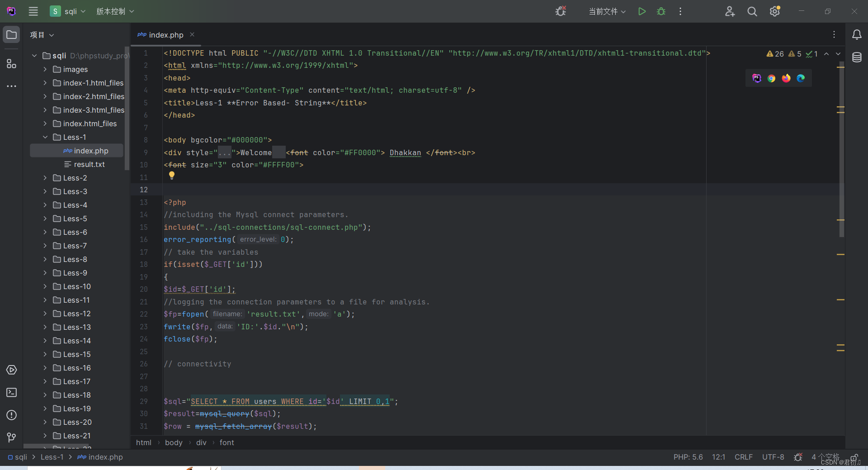Open more run actions vertical dots
The width and height of the screenshot is (868, 470).
pos(680,11)
